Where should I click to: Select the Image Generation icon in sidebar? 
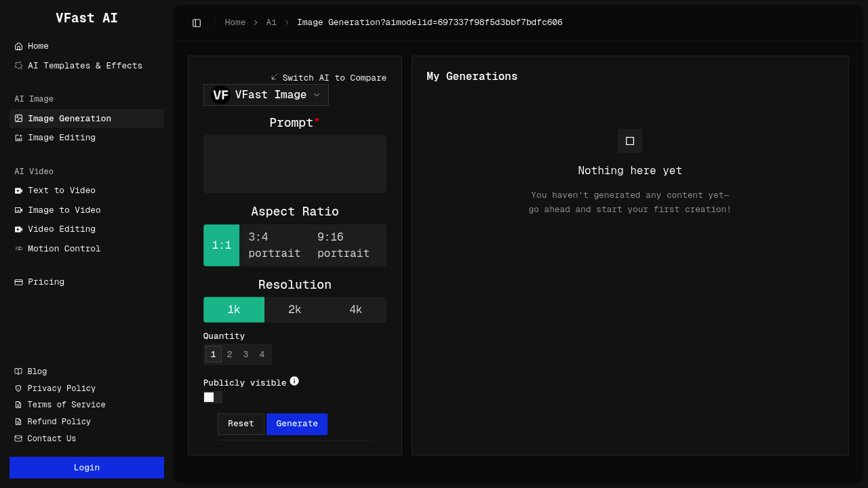(18, 118)
